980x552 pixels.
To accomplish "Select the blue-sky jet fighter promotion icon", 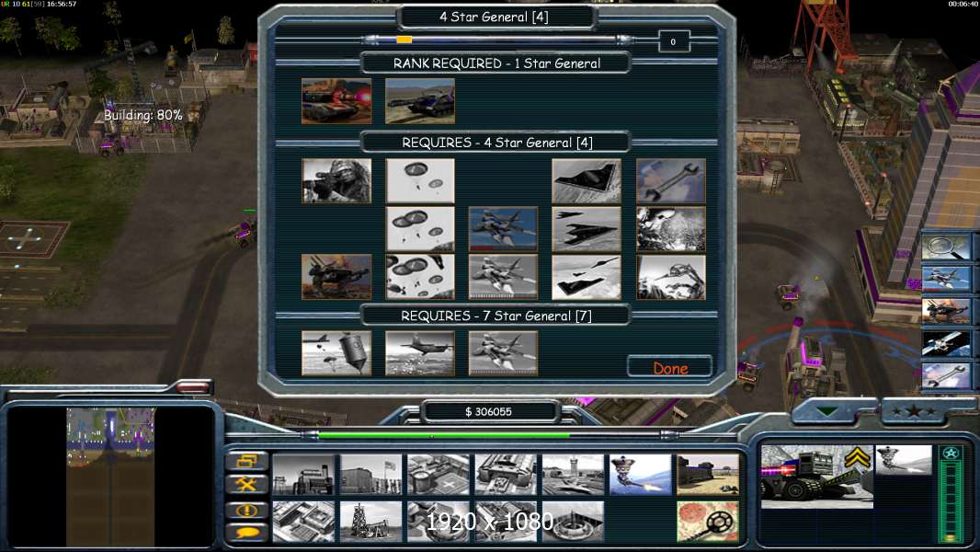I will (503, 229).
